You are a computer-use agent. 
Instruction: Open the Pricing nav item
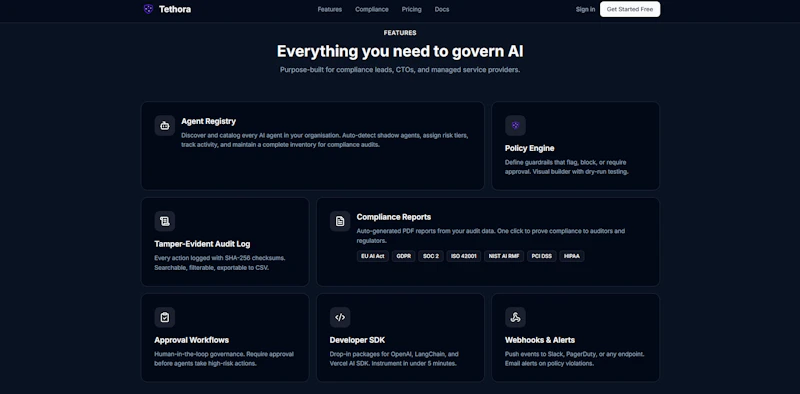click(x=412, y=9)
